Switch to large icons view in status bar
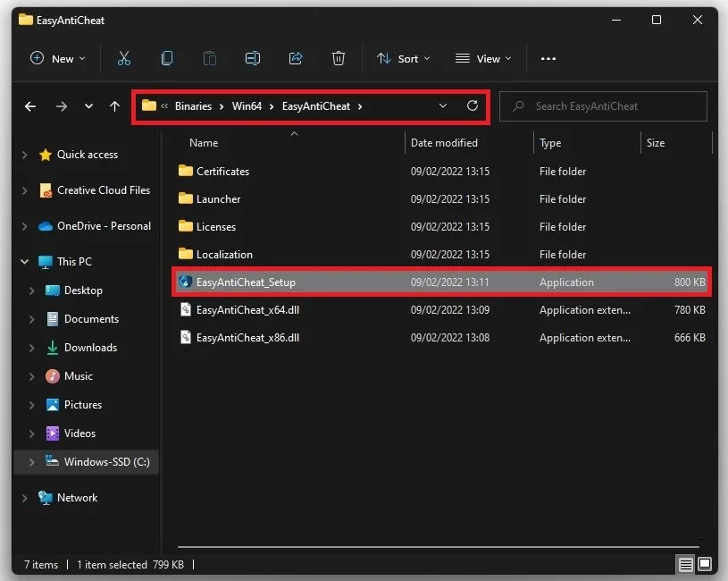Viewport: 728px width, 581px height. 705,564
